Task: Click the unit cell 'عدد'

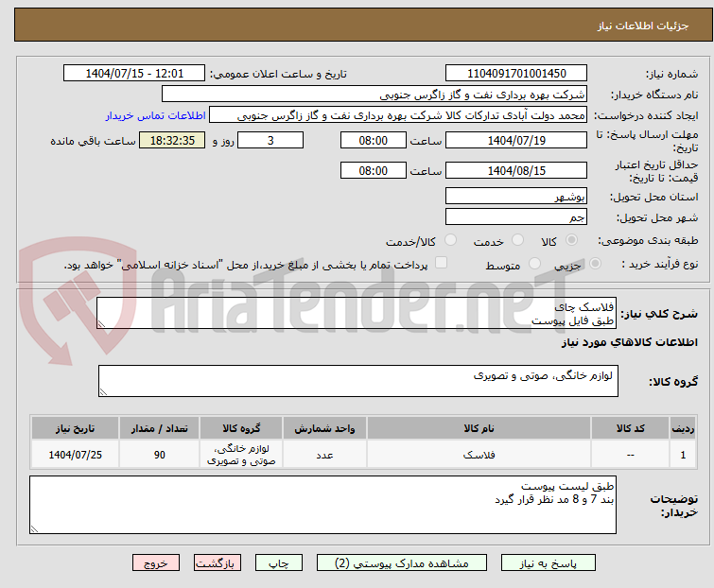Action: [x=324, y=455]
